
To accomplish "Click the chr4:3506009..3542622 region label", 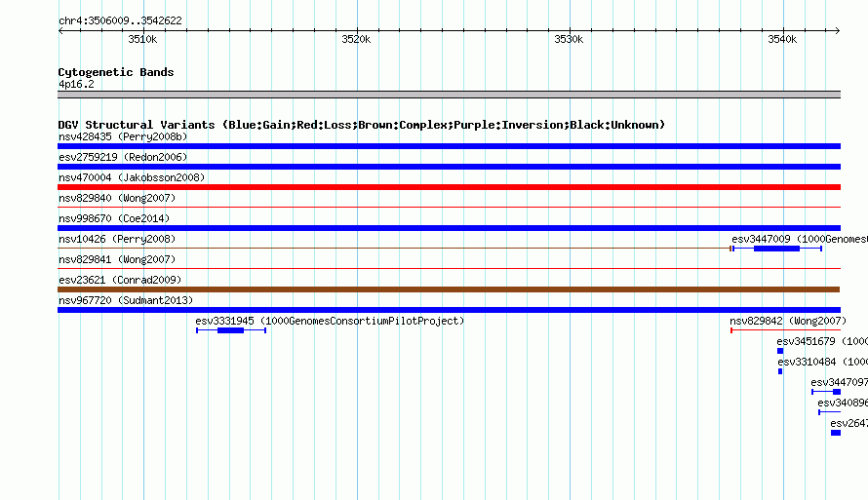I will tap(120, 20).
